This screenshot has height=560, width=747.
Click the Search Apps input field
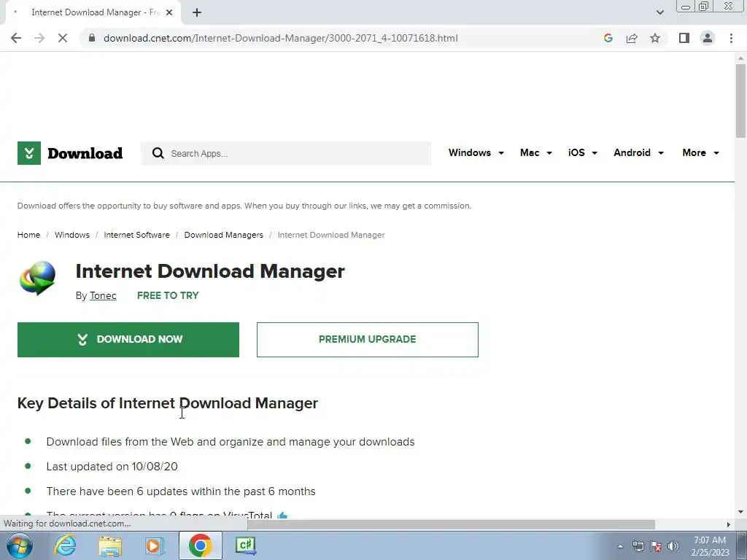tap(286, 153)
